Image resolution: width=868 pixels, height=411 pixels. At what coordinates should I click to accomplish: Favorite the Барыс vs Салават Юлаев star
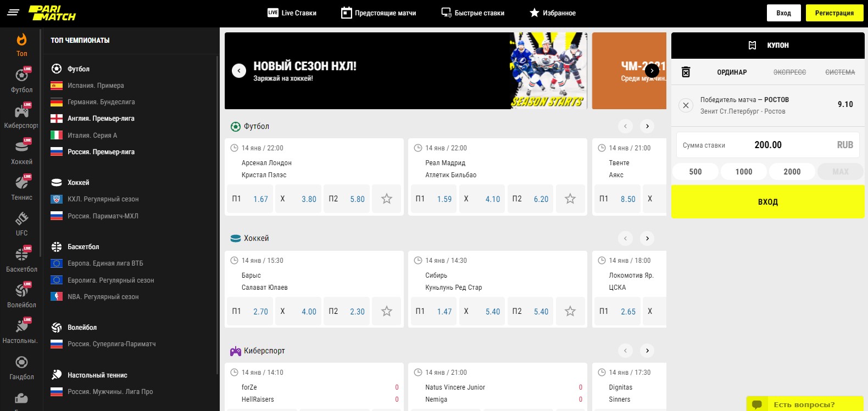pyautogui.click(x=387, y=311)
